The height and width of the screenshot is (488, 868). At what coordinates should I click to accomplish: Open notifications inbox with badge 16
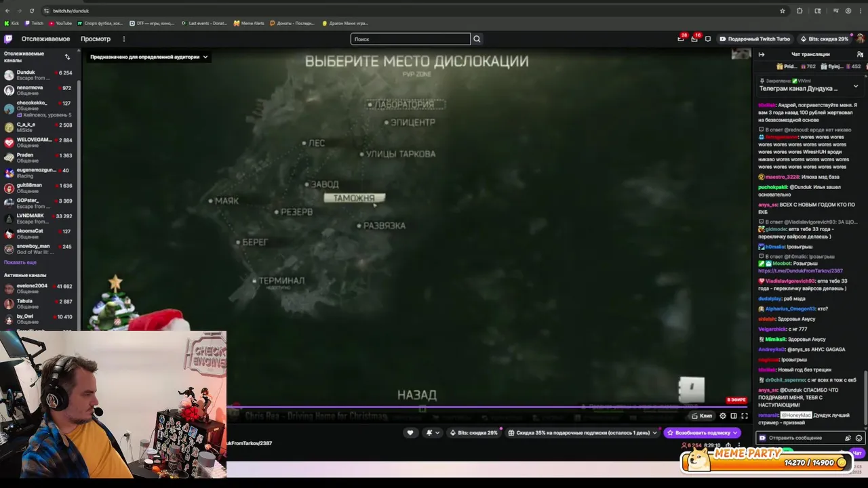pos(694,39)
